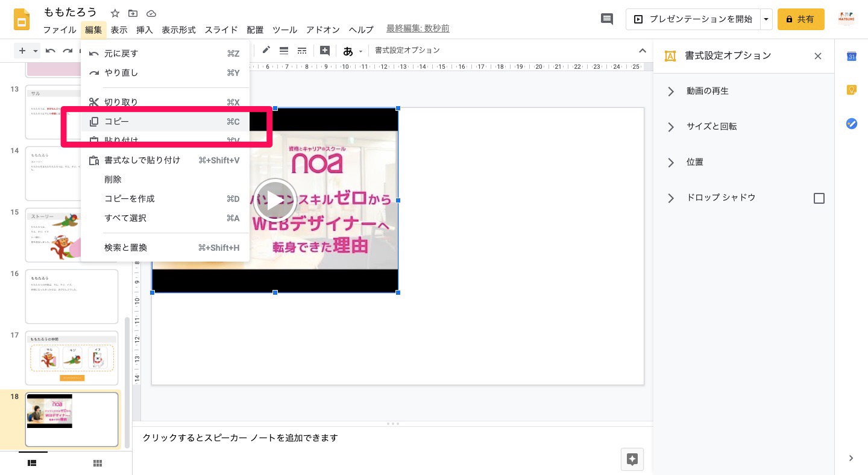Choose 削除 from the edit menu
Image resolution: width=868 pixels, height=475 pixels.
pyautogui.click(x=165, y=180)
